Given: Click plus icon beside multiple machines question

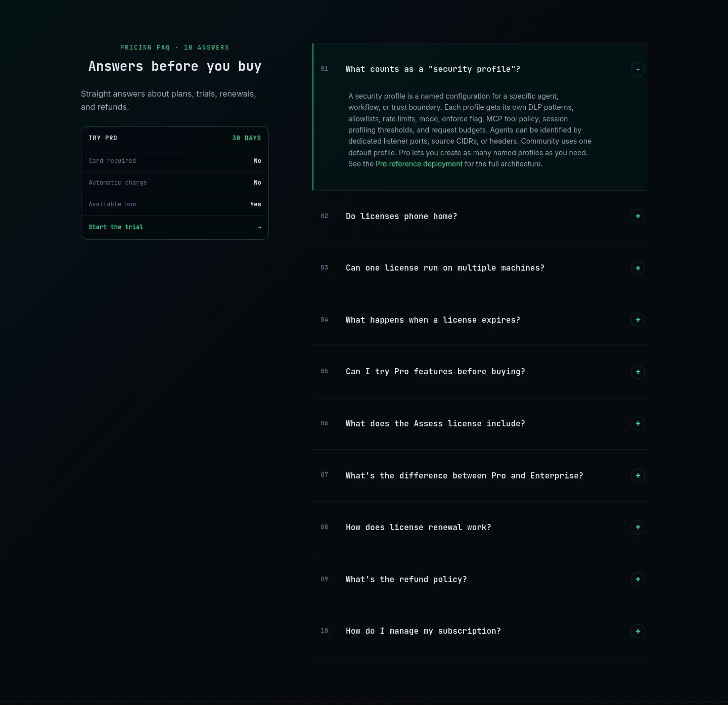Looking at the screenshot, I should coord(638,268).
